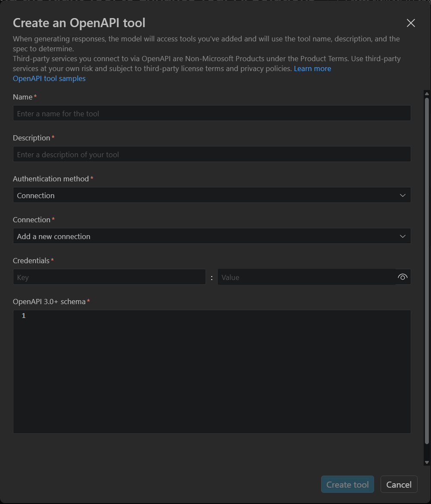Focus the tool Name input field

(212, 113)
